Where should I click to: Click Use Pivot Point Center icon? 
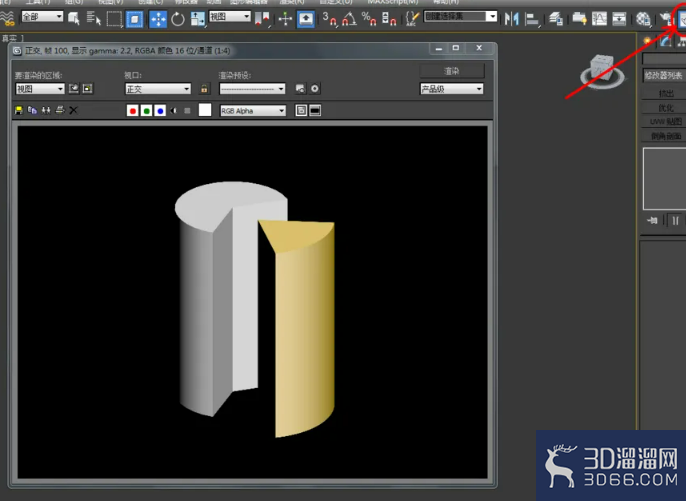262,19
